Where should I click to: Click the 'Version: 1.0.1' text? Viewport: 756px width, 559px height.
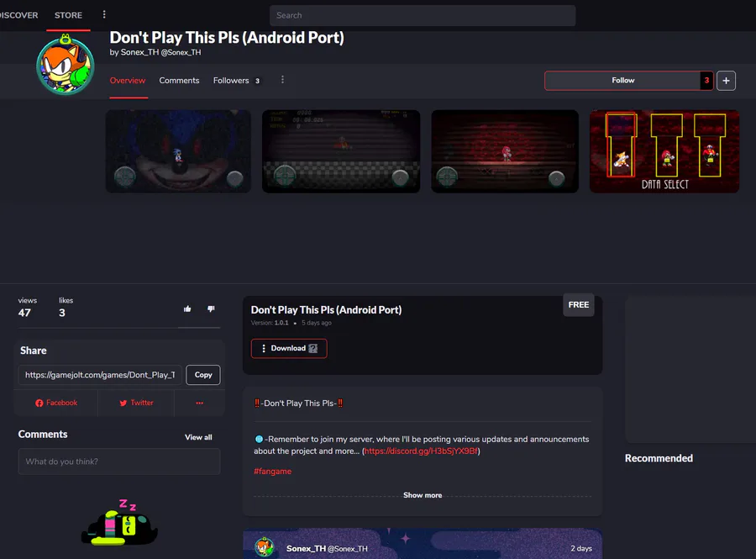[270, 323]
